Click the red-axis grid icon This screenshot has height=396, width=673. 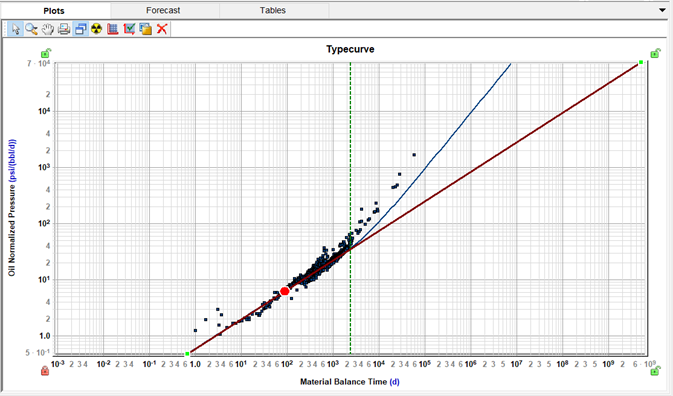point(113,29)
